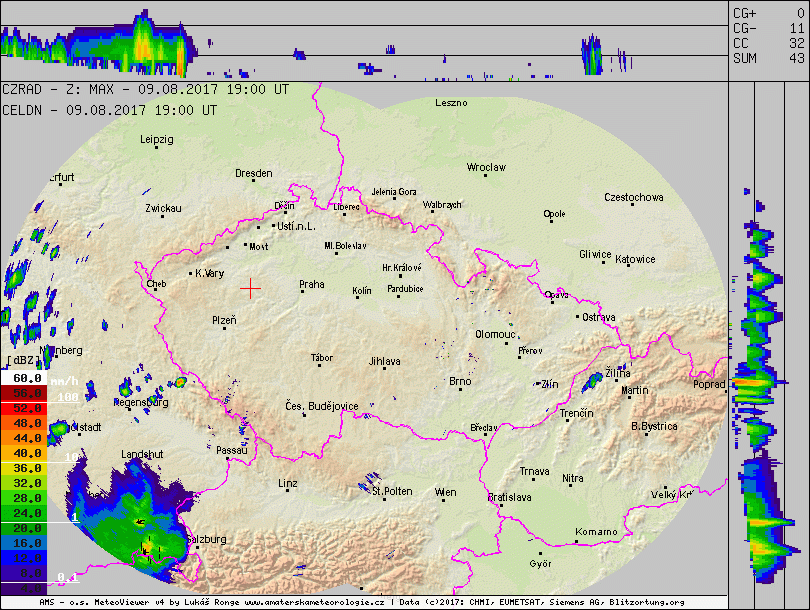Click the CC lightning count row
The width and height of the screenshot is (810, 610).
pos(768,43)
